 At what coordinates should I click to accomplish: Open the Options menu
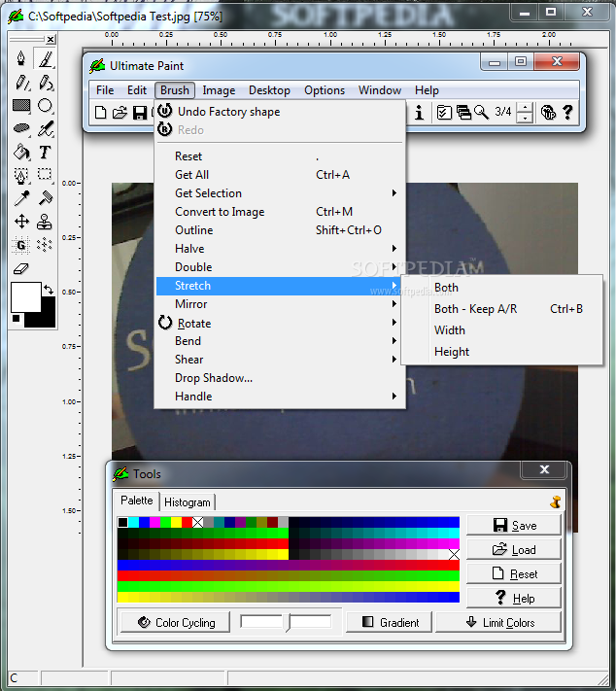point(325,90)
